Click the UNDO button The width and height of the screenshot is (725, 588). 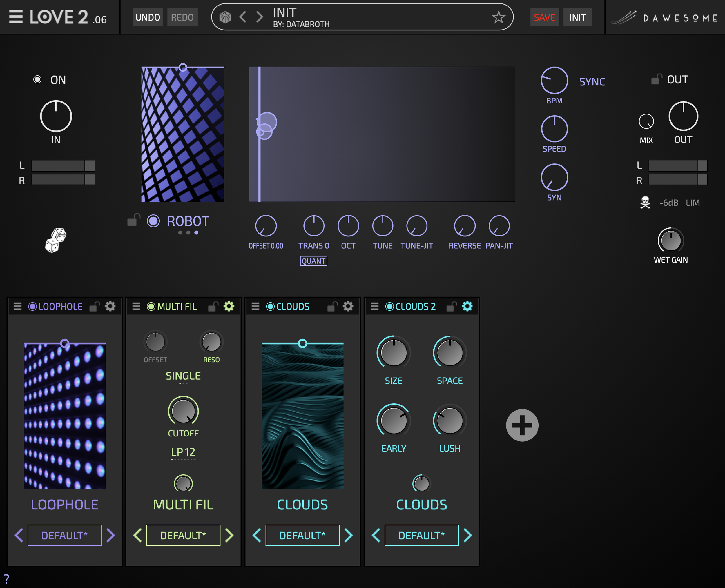(x=147, y=17)
